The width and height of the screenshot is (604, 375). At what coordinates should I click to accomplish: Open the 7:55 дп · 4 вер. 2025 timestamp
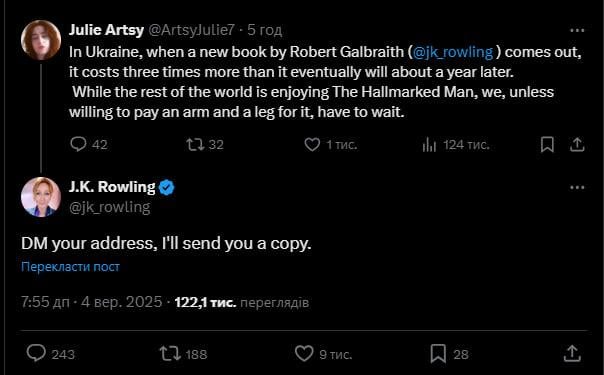(x=92, y=302)
